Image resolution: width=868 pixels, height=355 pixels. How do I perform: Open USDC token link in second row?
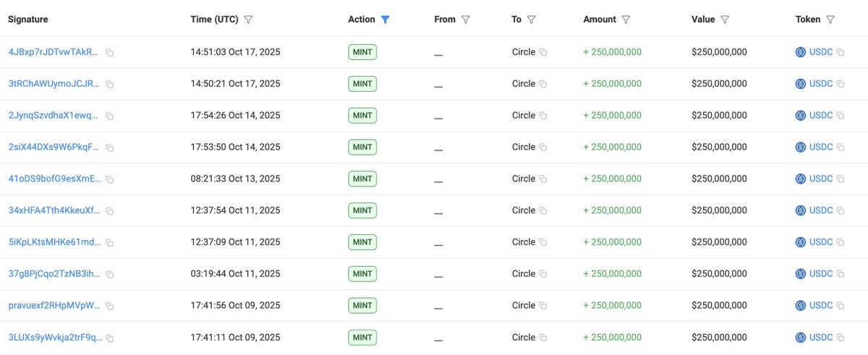[821, 84]
